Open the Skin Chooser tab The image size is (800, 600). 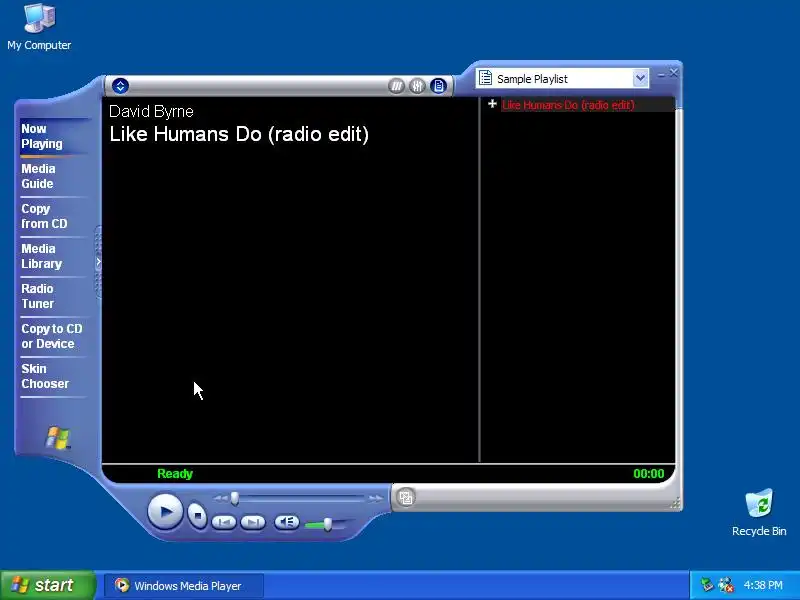click(45, 376)
